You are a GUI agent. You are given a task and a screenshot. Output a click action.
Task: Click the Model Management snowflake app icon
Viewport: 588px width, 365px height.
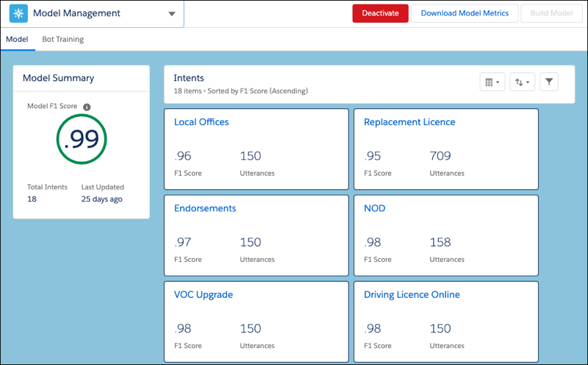click(18, 13)
